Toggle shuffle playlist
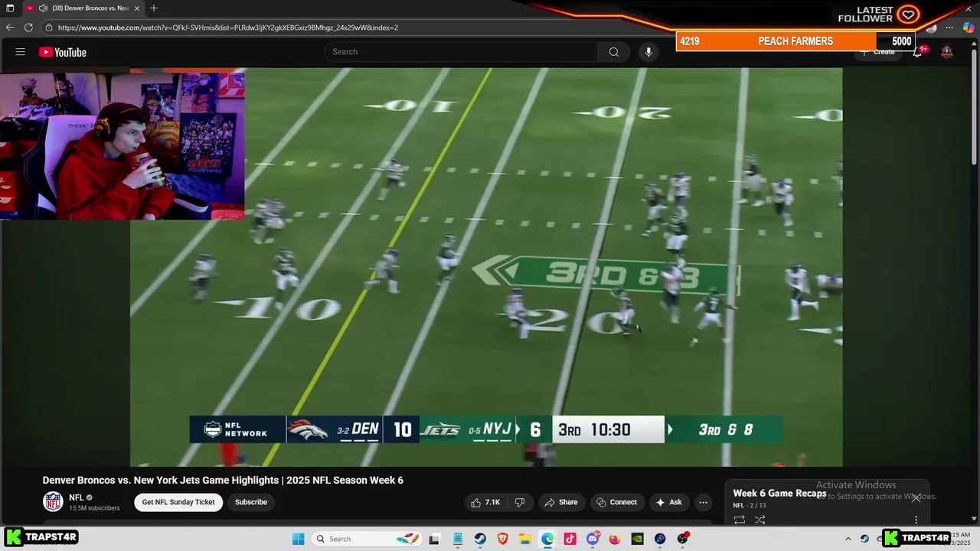The image size is (980, 551). tap(759, 520)
